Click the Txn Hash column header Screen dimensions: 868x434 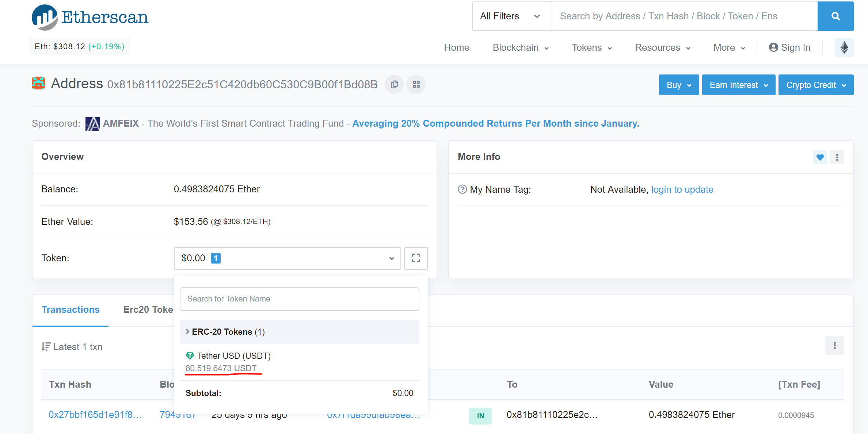[x=70, y=384]
